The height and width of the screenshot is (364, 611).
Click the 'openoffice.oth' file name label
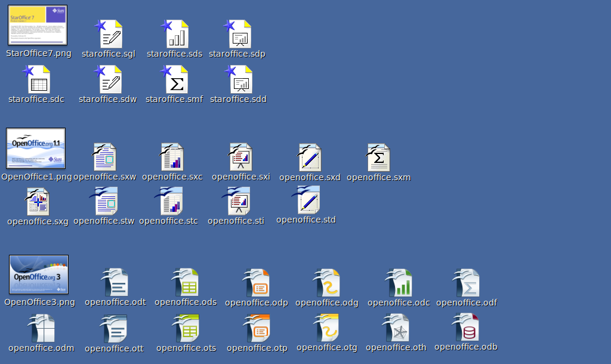(x=396, y=347)
